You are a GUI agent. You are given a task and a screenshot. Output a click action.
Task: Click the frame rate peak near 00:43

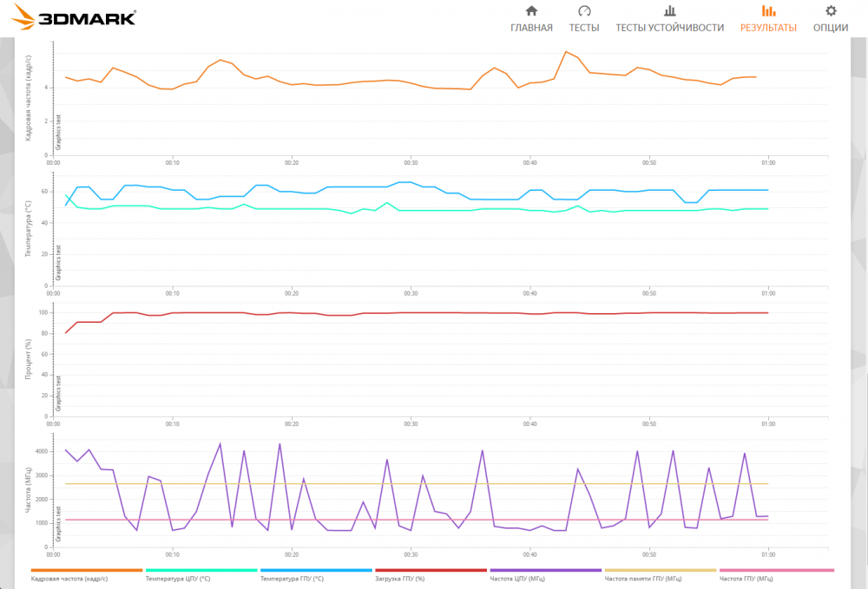tap(566, 51)
